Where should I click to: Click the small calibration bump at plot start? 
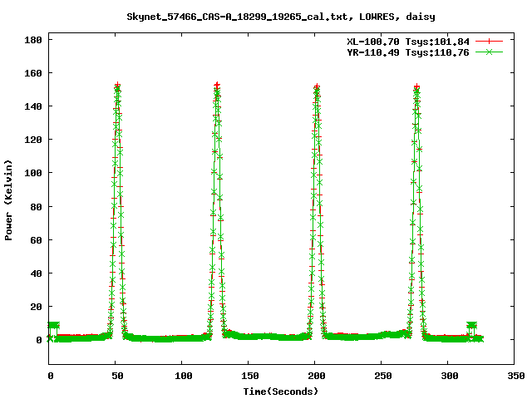coord(54,326)
